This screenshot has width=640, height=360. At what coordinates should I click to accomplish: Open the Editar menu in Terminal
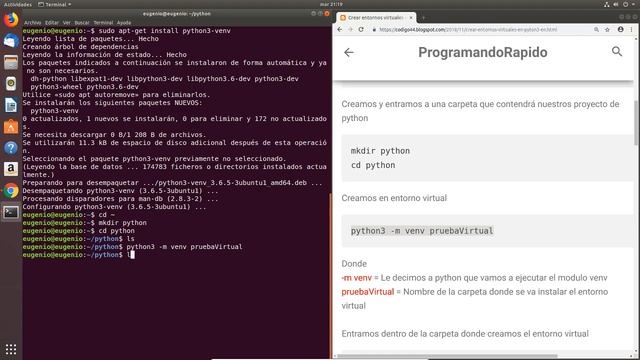pyautogui.click(x=52, y=23)
